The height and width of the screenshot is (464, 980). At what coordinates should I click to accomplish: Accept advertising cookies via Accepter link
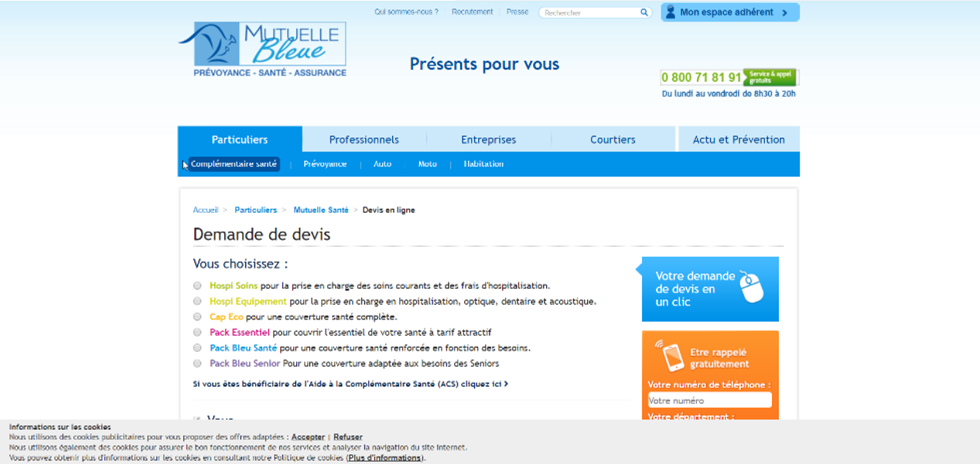pos(308,437)
